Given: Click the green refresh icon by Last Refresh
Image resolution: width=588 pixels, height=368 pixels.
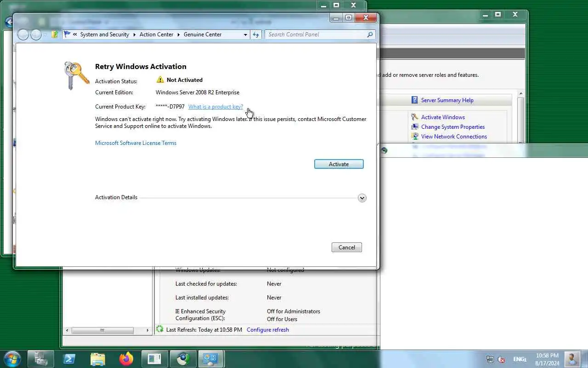Looking at the screenshot, I should tap(160, 329).
